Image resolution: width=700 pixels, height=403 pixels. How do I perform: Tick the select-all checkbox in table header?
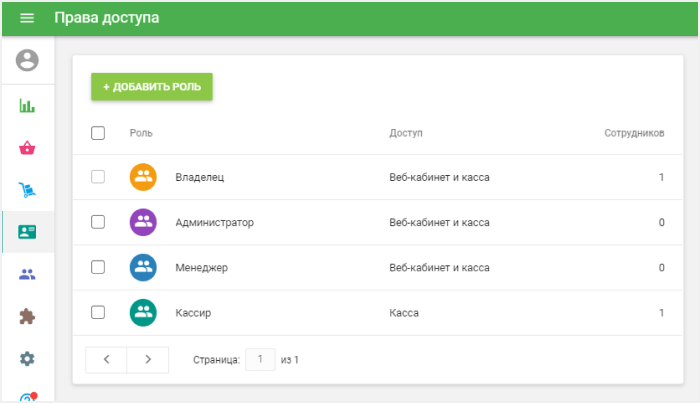98,133
